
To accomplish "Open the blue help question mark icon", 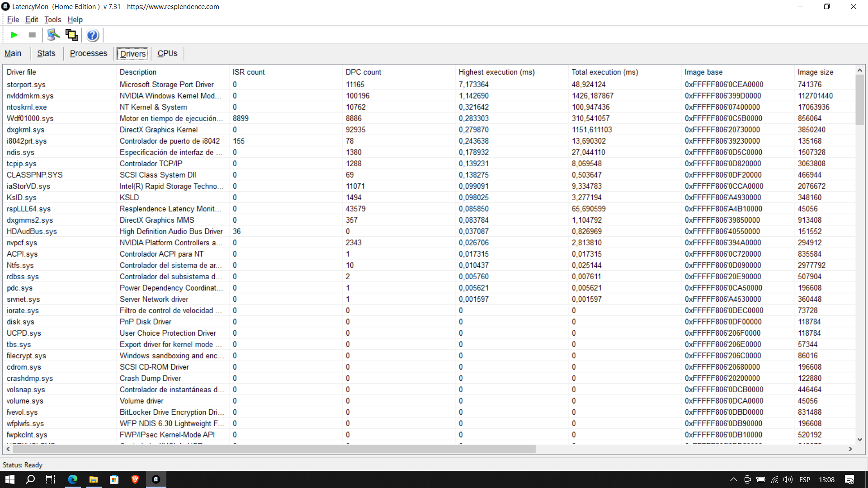I will point(93,35).
